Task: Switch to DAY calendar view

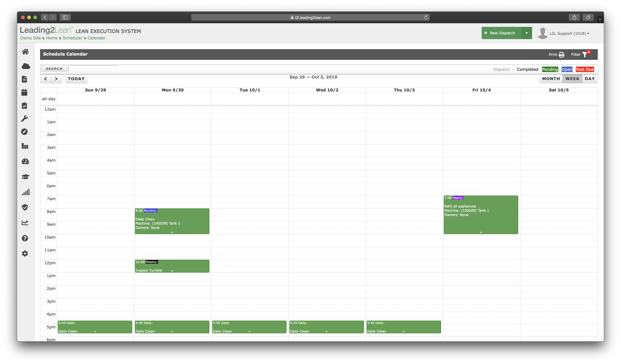Action: (590, 79)
